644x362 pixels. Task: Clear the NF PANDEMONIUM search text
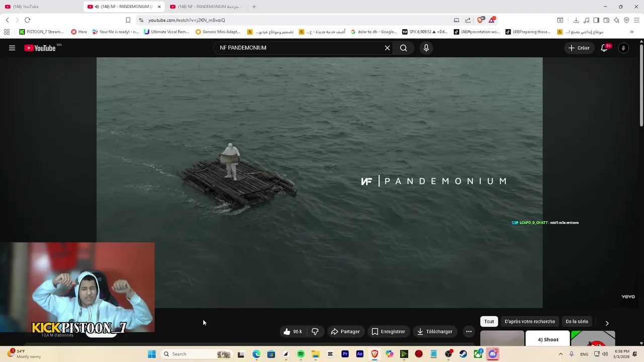387,48
